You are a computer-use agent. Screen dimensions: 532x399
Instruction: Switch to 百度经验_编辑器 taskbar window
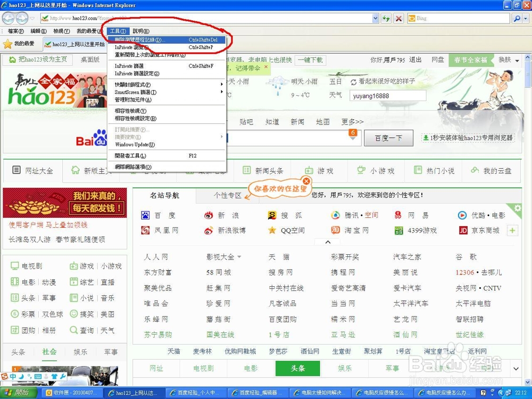259,393
